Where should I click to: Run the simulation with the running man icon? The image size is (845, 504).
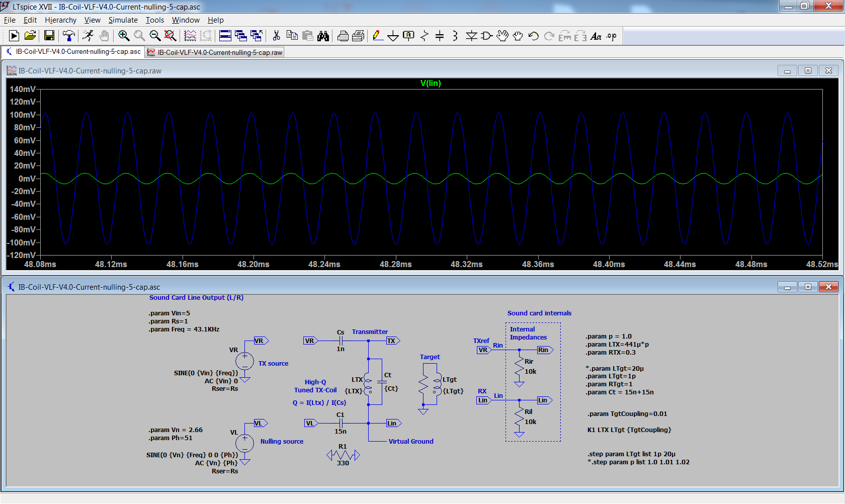[88, 36]
